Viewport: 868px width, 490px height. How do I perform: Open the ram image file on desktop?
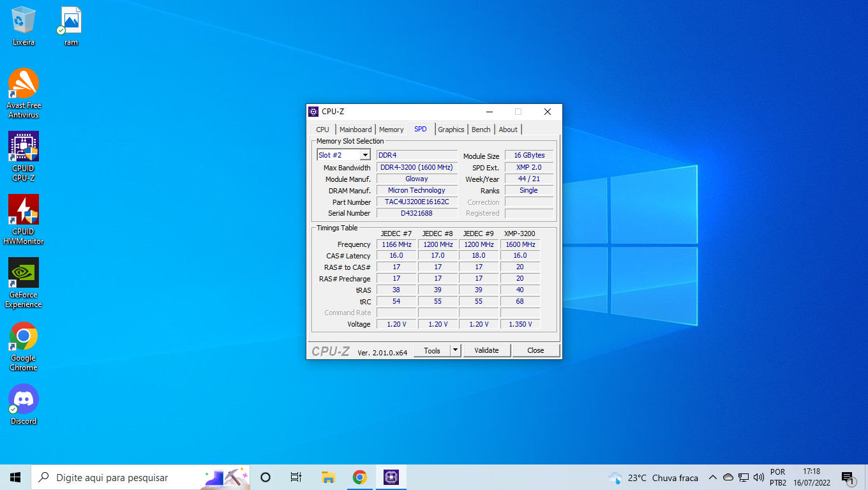pyautogui.click(x=71, y=26)
